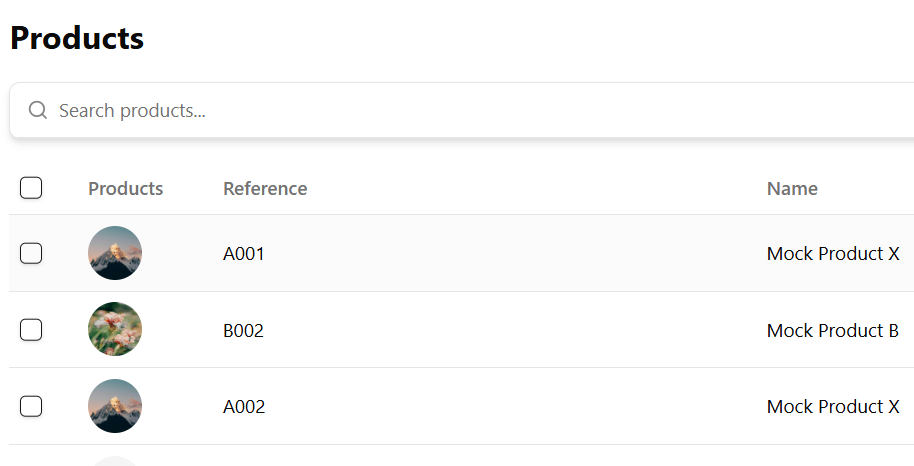Check the box for row A001
Image resolution: width=914 pixels, height=466 pixels.
pos(31,253)
